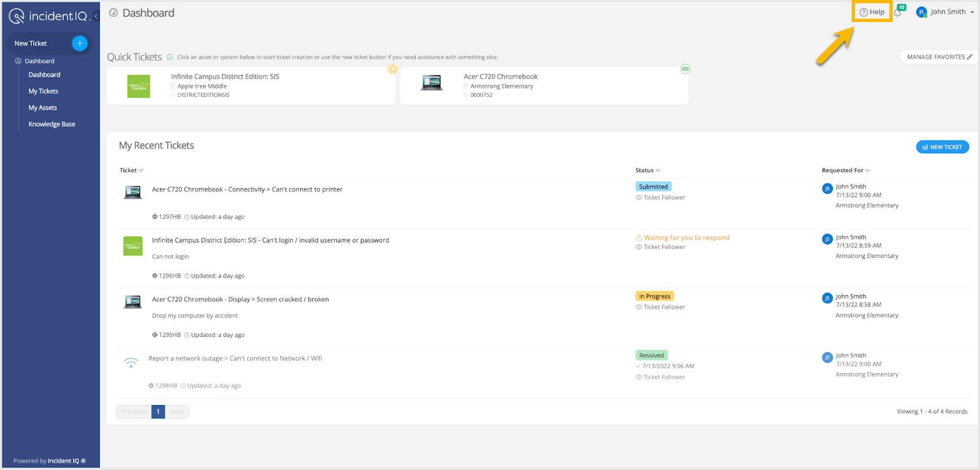Collapse the sidebar using the chevron arrow
The image size is (980, 470).
[96, 16]
